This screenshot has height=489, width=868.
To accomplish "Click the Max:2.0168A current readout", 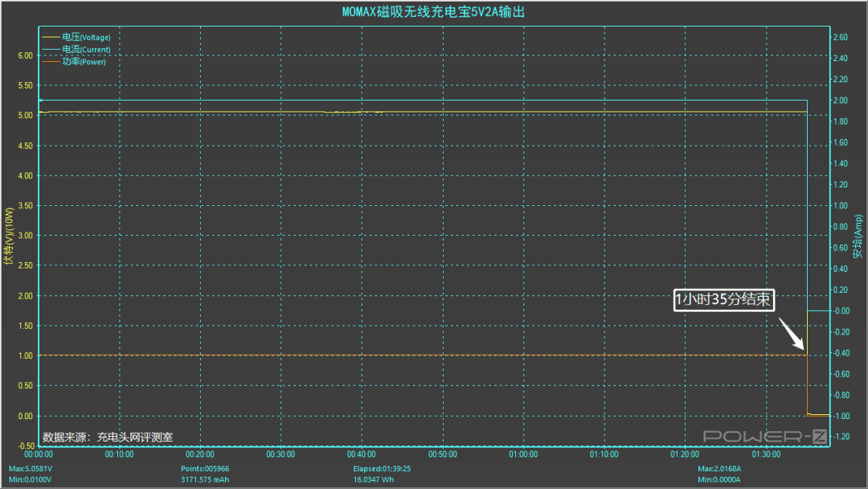I will pyautogui.click(x=719, y=469).
